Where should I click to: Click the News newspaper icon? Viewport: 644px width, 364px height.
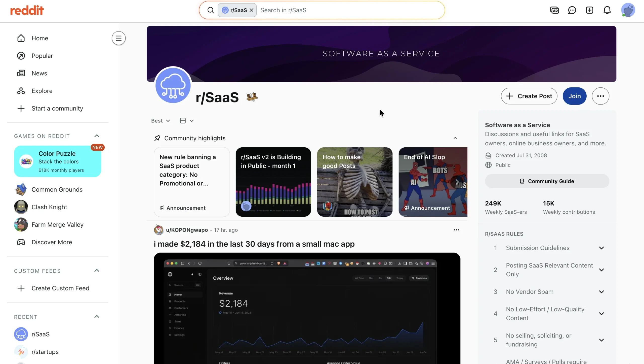(x=21, y=73)
